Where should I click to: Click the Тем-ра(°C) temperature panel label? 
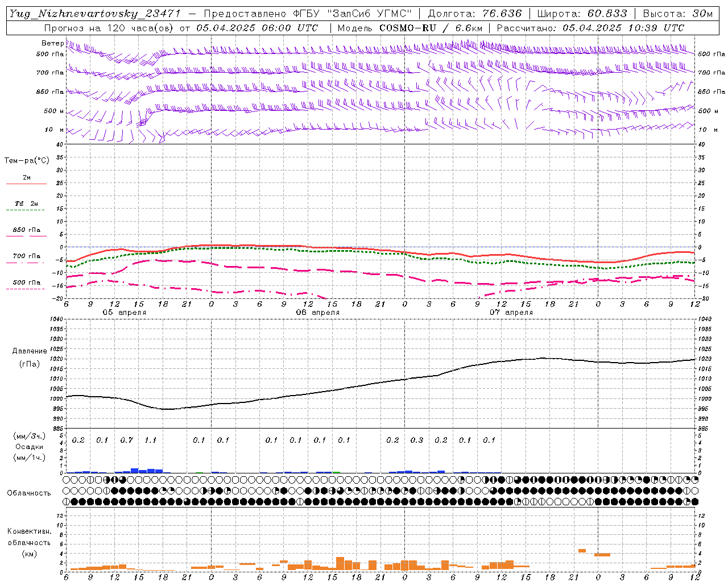27,161
